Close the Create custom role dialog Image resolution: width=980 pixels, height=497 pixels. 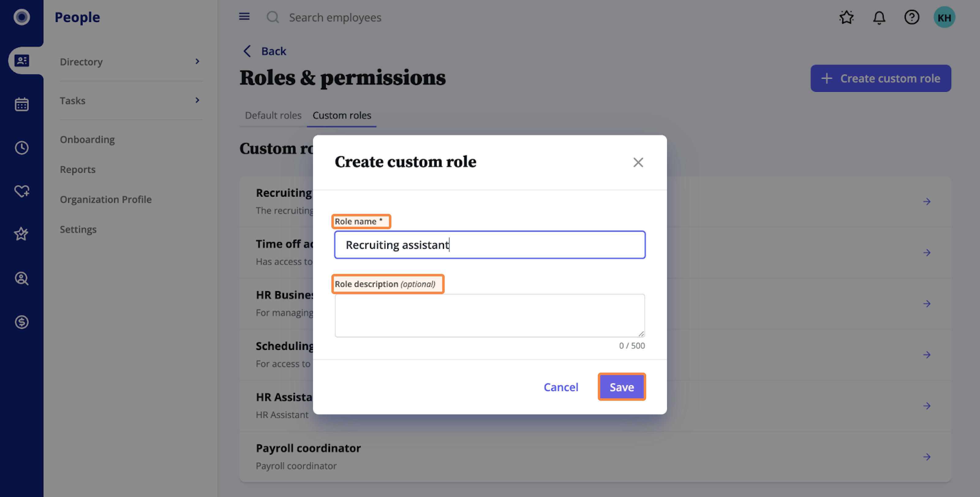click(x=638, y=162)
